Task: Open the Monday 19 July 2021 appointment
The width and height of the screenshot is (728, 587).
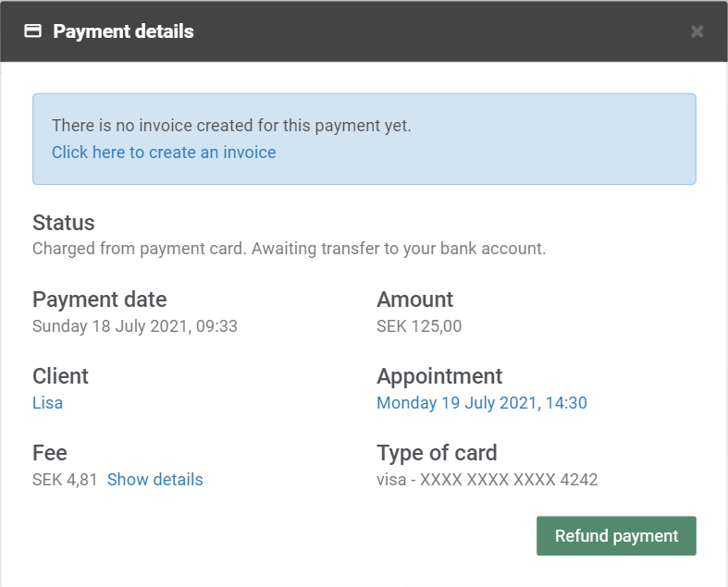Action: 481,403
